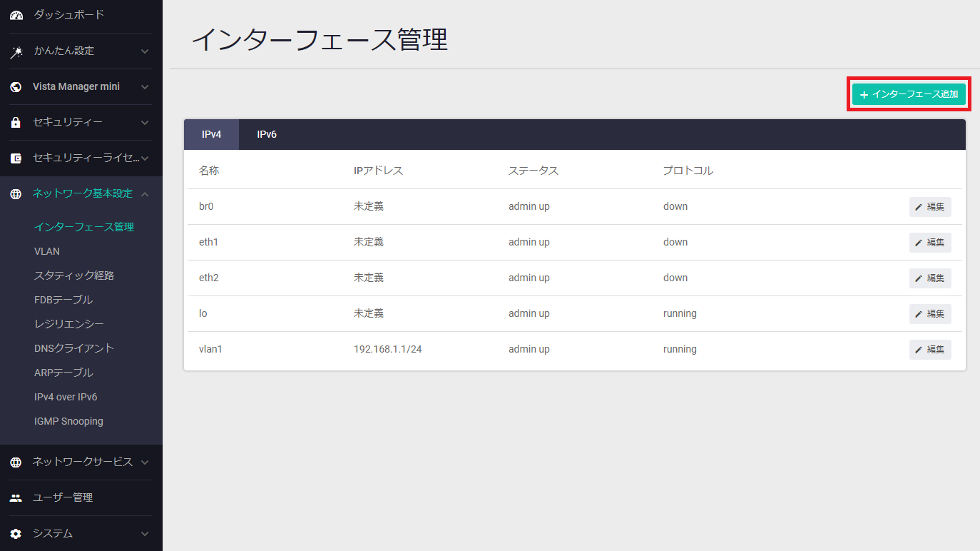980x551 pixels.
Task: Select the IPv4 tab
Action: (211, 135)
